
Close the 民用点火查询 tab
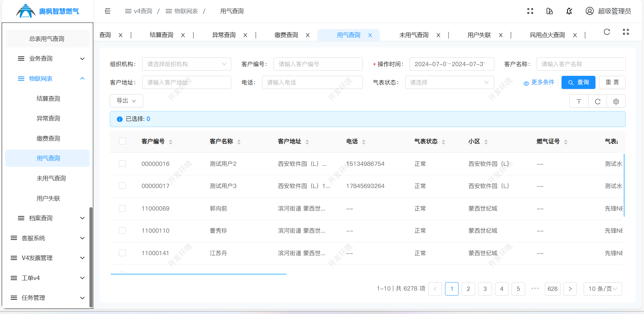575,35
